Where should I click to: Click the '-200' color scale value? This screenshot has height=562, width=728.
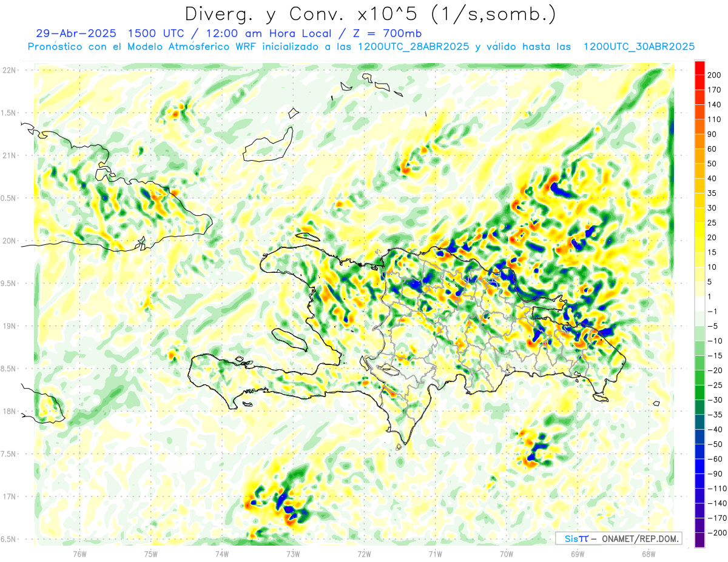pyautogui.click(x=717, y=532)
